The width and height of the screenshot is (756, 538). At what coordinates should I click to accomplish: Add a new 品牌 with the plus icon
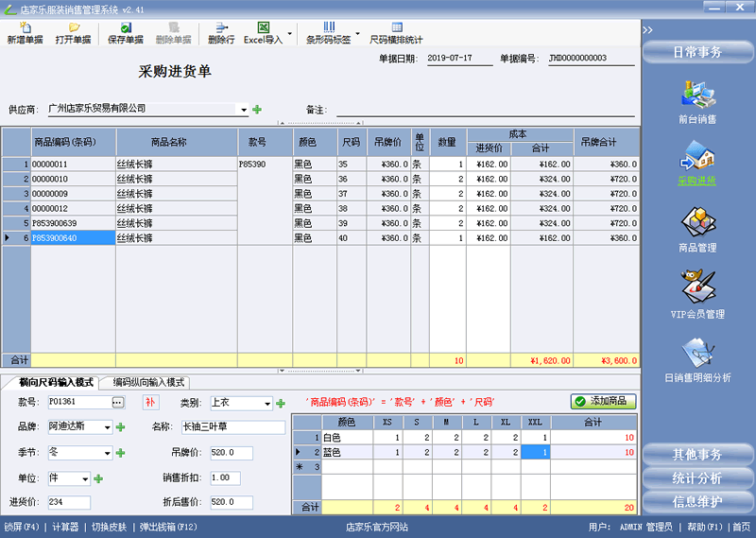(x=121, y=427)
